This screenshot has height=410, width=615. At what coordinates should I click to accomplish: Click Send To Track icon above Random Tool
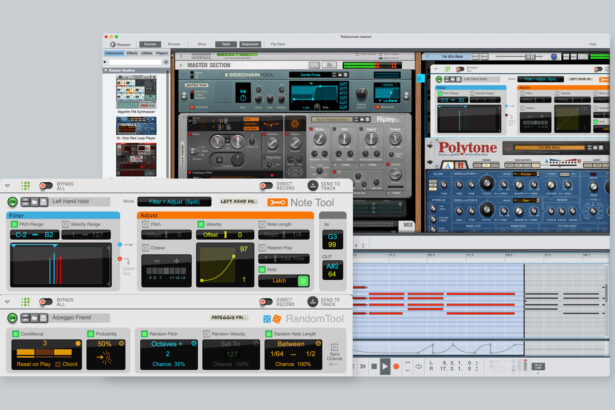tap(313, 301)
